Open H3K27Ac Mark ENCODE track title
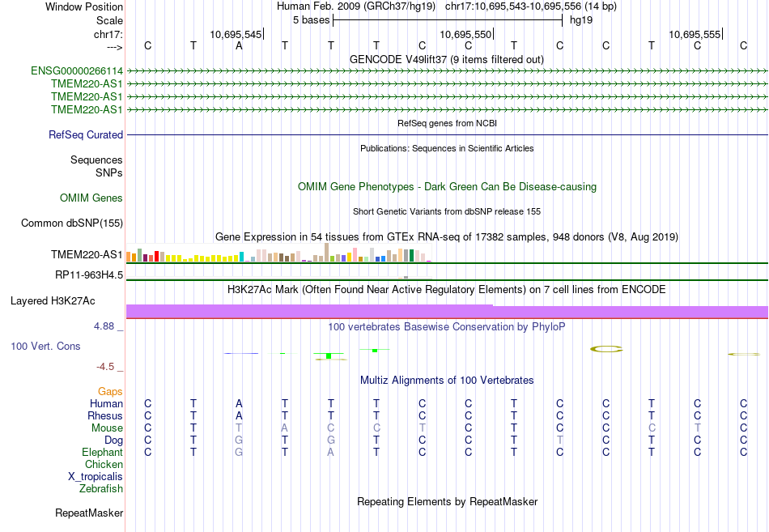This screenshot has height=532, width=769. (447, 290)
